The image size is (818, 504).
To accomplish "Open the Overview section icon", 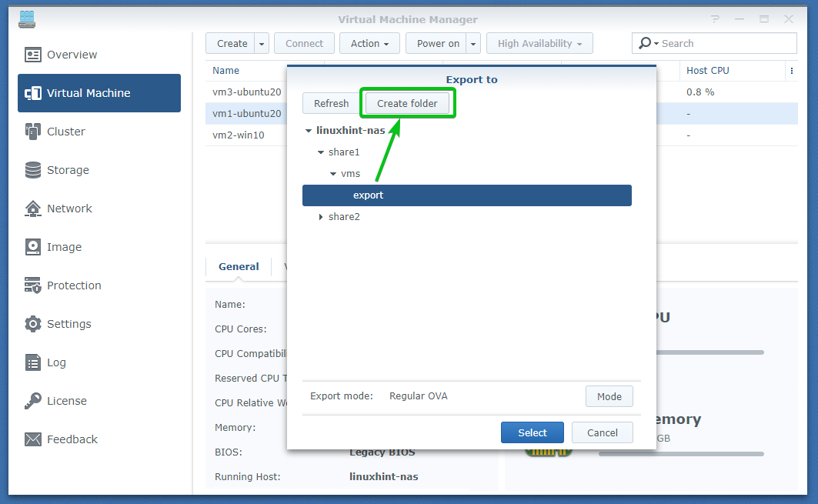I will [x=33, y=55].
